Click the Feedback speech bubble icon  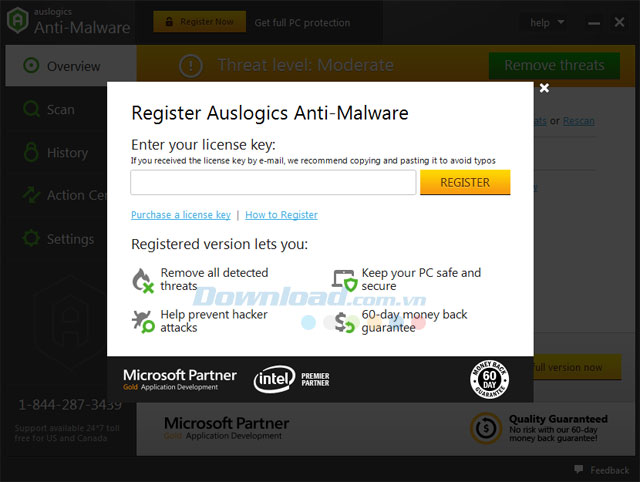point(578,469)
